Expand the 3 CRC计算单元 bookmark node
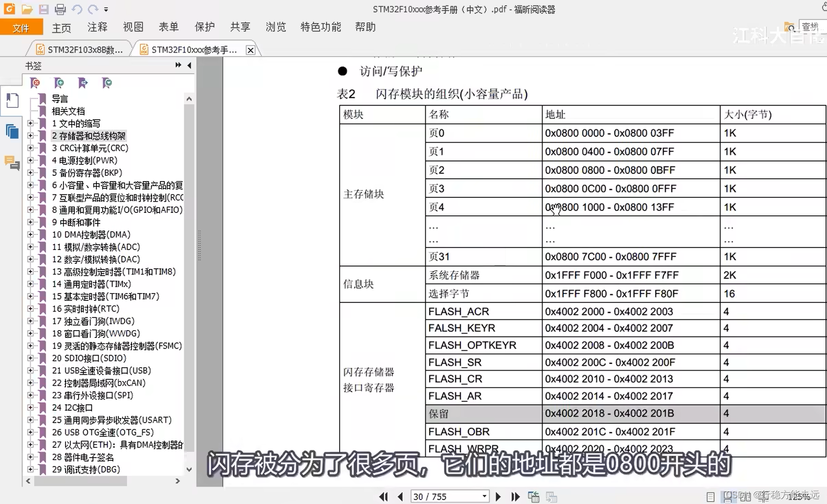The width and height of the screenshot is (827, 504). pos(30,148)
